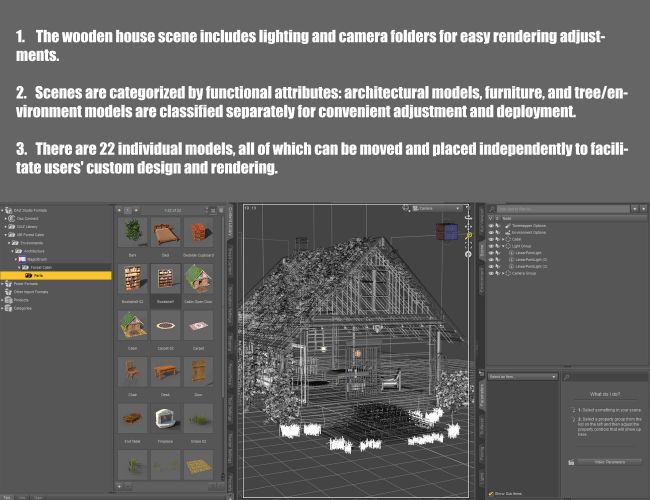
Task: Toggle visibility of Light Group
Action: tap(489, 246)
